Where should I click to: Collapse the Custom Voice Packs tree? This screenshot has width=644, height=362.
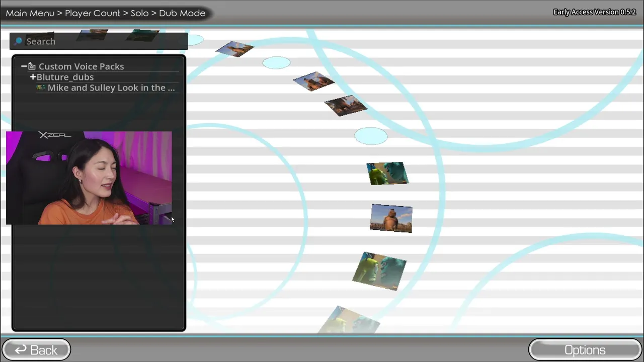pos(24,66)
